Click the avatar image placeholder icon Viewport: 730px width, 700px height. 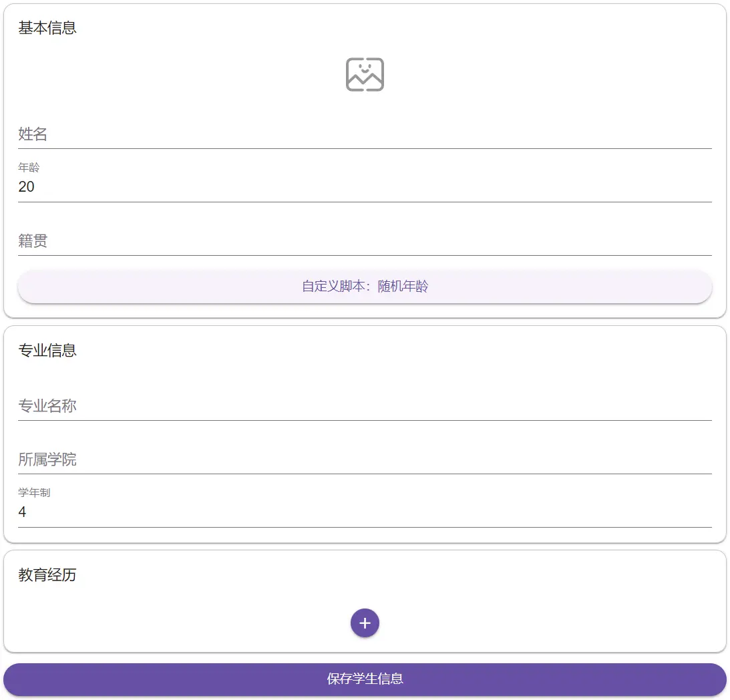pyautogui.click(x=365, y=75)
